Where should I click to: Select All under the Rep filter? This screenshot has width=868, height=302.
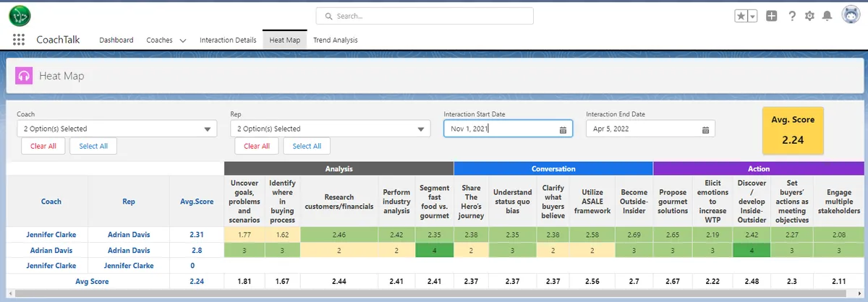(x=307, y=146)
